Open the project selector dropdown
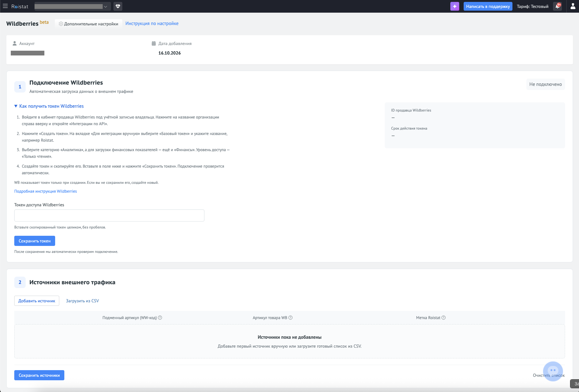Image resolution: width=579 pixels, height=392 pixels. click(x=73, y=6)
